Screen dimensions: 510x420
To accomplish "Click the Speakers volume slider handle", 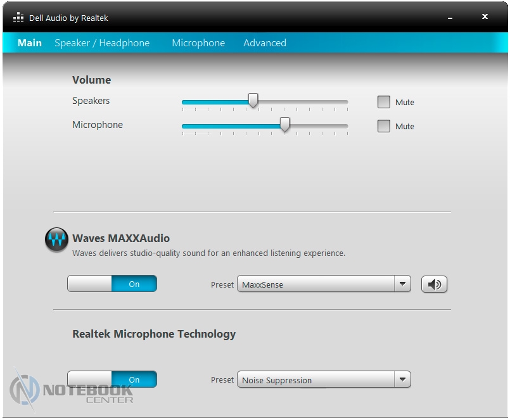I will click(x=253, y=101).
